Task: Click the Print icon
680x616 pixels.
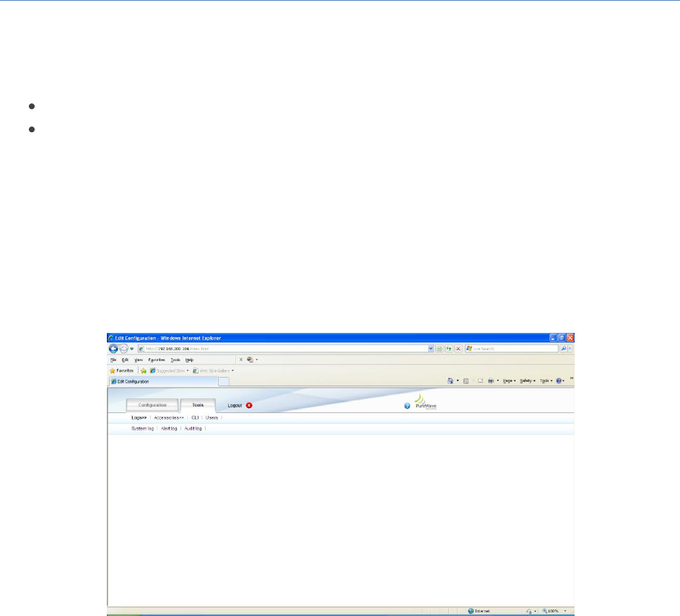Action: 491,381
